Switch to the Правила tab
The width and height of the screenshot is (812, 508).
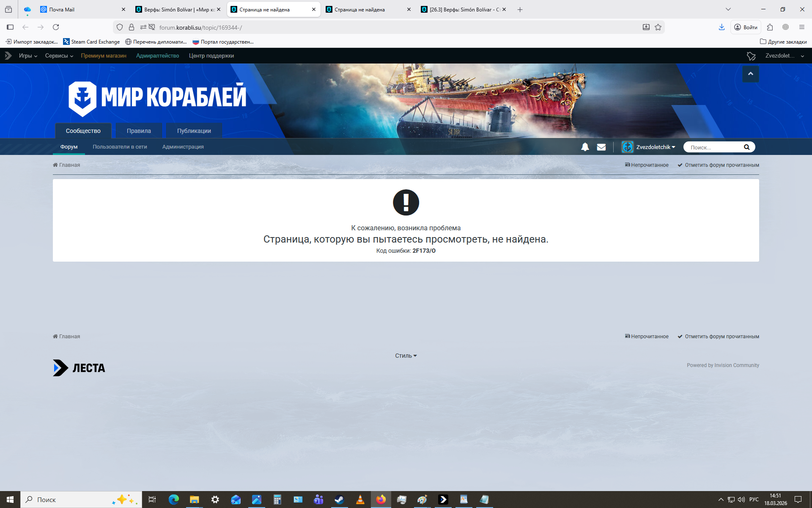139,131
